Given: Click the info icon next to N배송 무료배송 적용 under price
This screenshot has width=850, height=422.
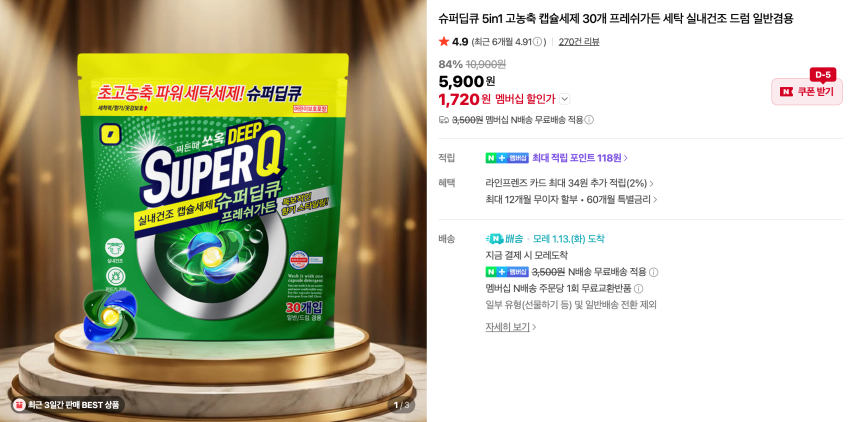Looking at the screenshot, I should click(x=589, y=120).
